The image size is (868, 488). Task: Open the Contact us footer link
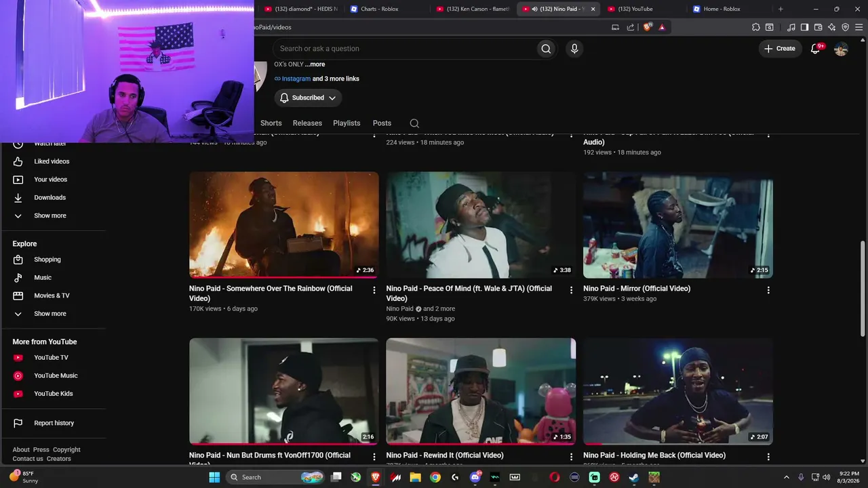(28, 459)
